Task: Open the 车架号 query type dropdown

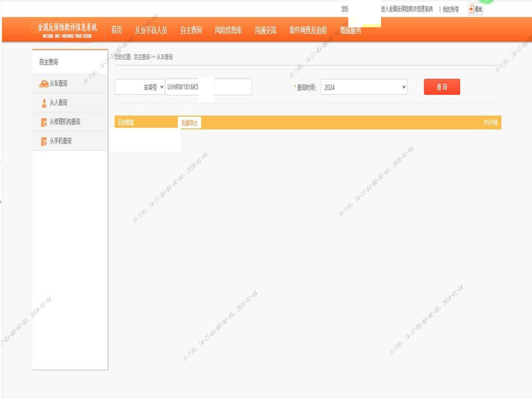Action: tap(140, 88)
